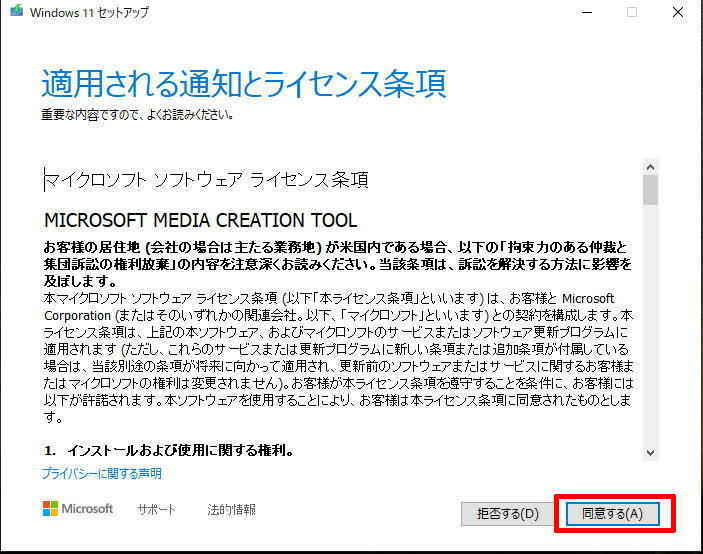This screenshot has width=703, height=554.
Task: Minimize the Windows 11 setup window
Action: [x=587, y=12]
